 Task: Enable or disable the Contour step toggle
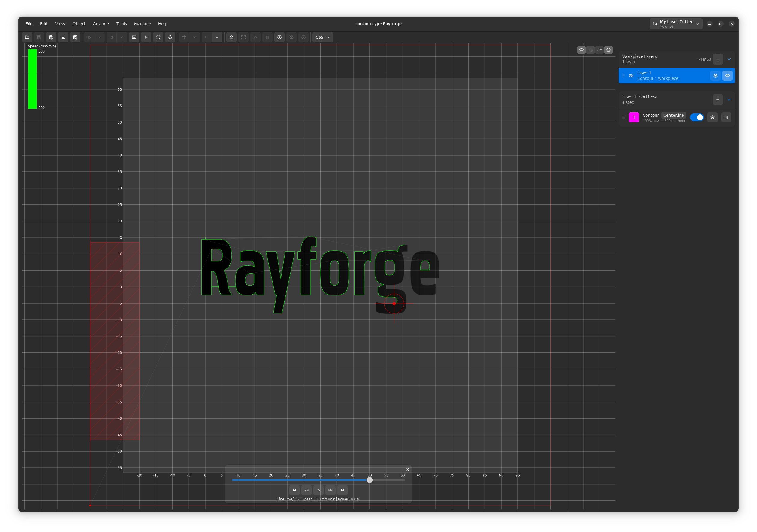(x=697, y=117)
